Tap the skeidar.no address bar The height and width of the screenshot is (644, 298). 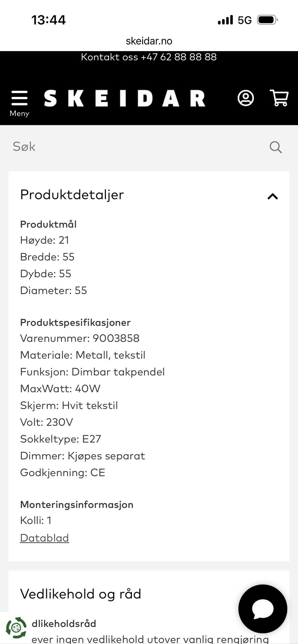point(149,41)
